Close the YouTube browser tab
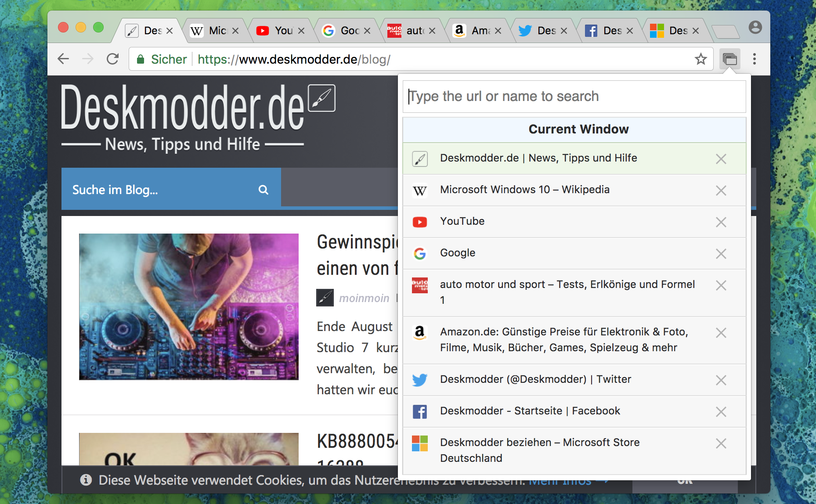816x504 pixels. 301,31
